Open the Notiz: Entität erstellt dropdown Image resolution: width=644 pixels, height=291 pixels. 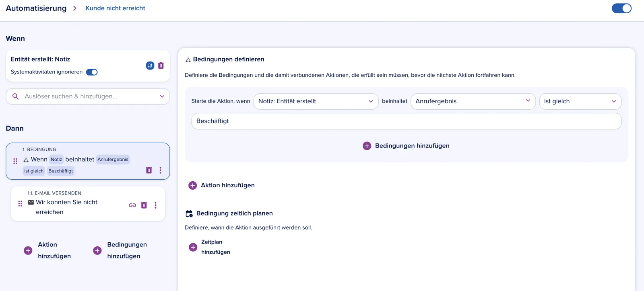[316, 101]
